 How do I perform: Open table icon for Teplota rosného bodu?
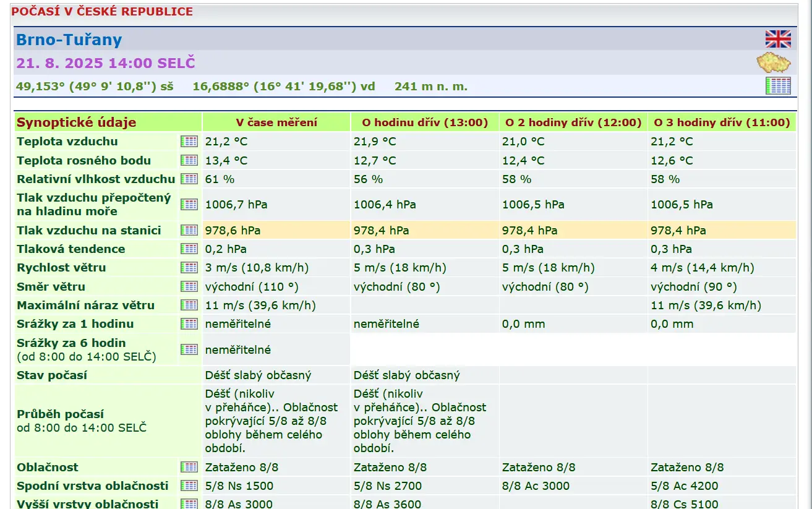pyautogui.click(x=189, y=160)
